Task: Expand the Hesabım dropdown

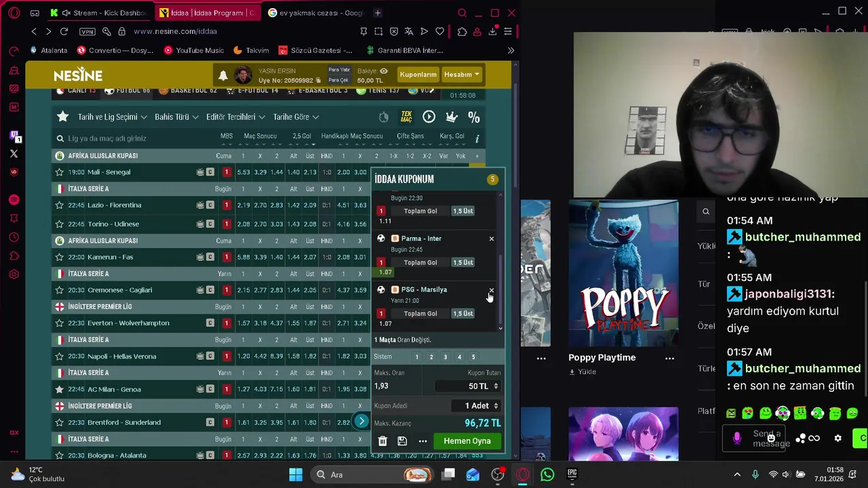Action: point(461,75)
